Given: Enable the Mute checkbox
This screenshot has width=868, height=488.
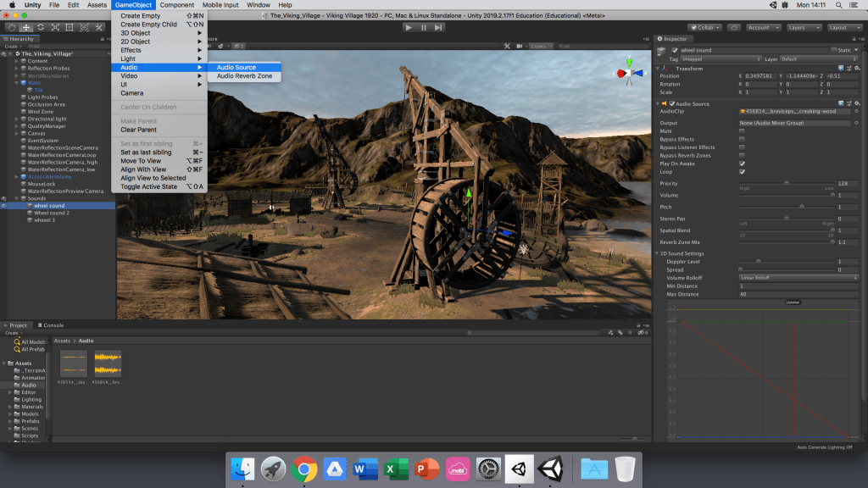Looking at the screenshot, I should [743, 131].
